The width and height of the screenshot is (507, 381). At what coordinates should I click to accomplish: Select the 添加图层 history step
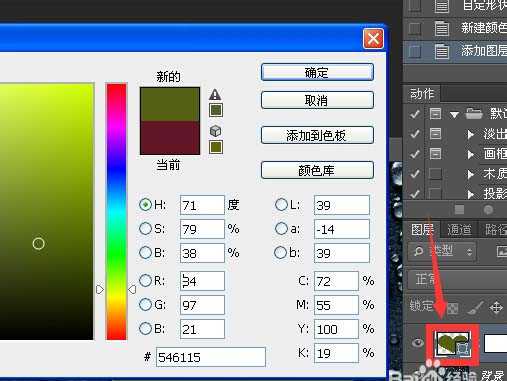455,52
